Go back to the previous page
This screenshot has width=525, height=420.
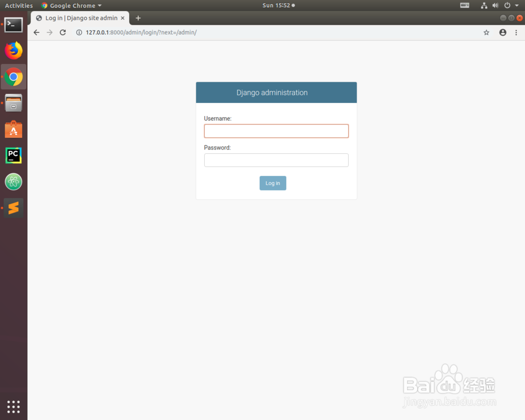click(37, 33)
